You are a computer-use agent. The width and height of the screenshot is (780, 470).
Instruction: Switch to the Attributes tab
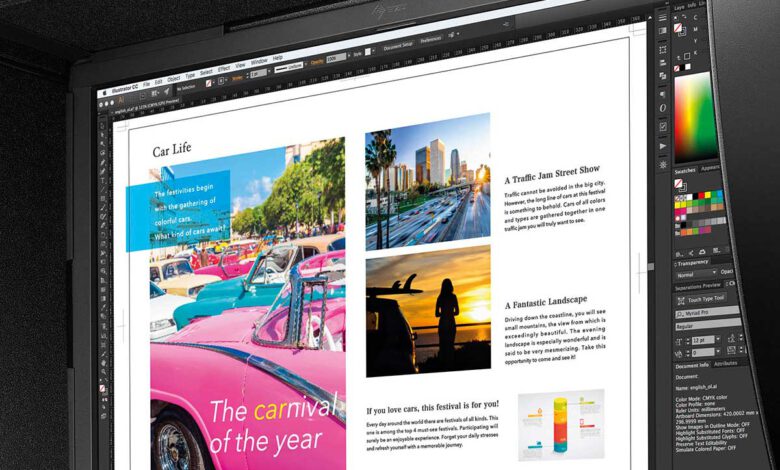pos(726,364)
